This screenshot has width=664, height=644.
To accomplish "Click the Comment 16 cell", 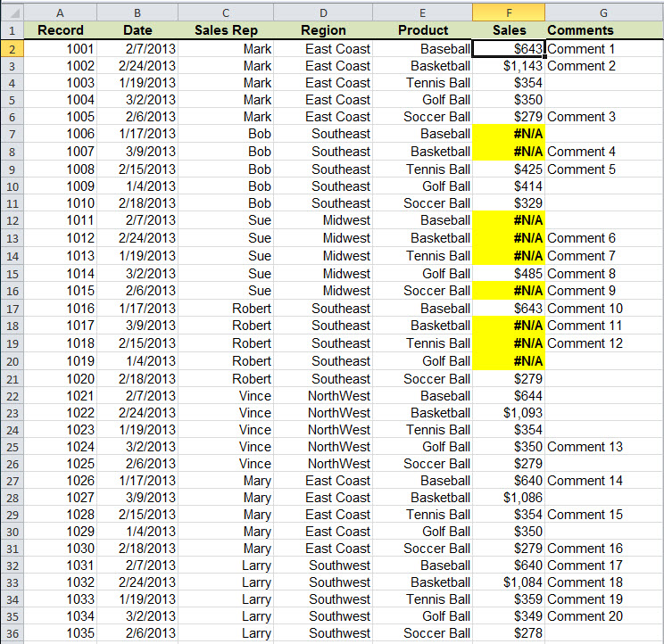I will 604,549.
